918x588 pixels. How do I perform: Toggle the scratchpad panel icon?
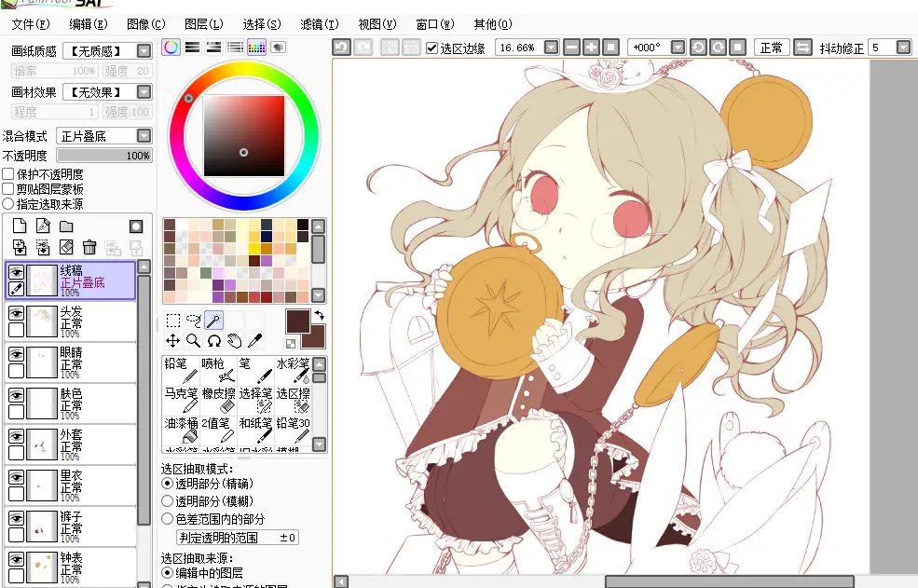(278, 48)
